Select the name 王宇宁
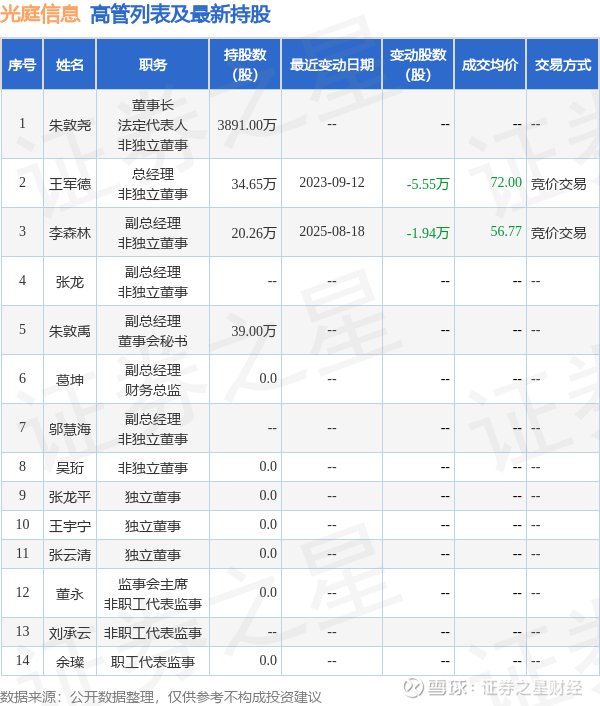The height and width of the screenshot is (706, 600). pyautogui.click(x=70, y=526)
